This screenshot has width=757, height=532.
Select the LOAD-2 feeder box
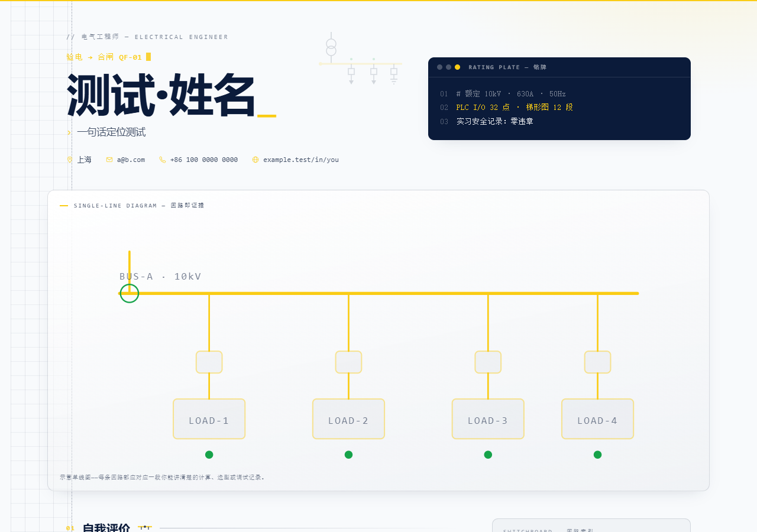point(348,419)
